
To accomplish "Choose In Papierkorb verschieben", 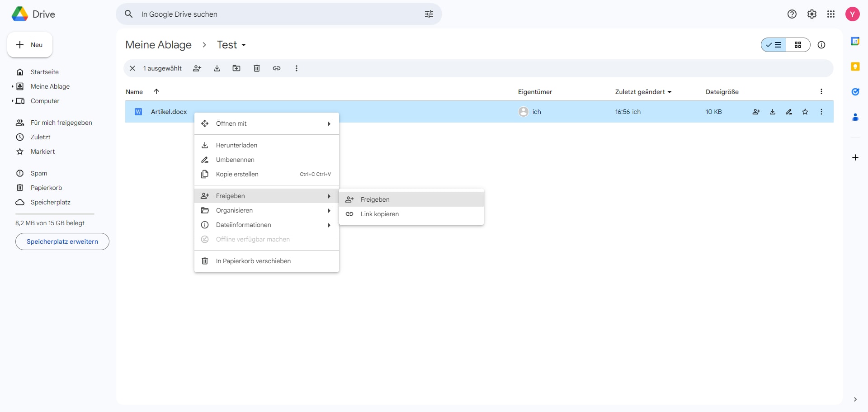I will [x=267, y=261].
